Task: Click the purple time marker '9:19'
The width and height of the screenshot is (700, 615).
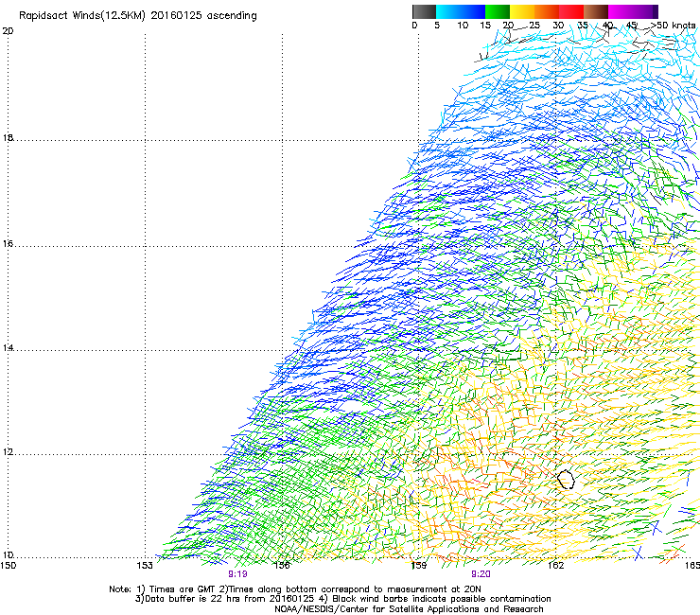Action: (237, 574)
